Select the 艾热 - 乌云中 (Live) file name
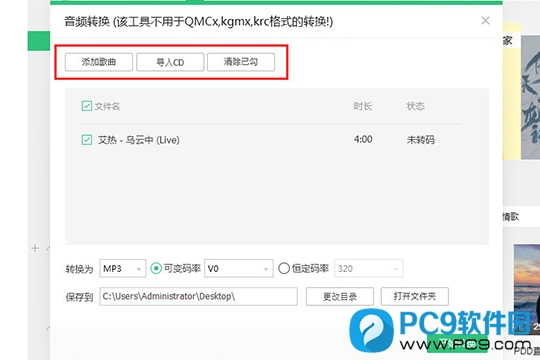 pyautogui.click(x=139, y=140)
